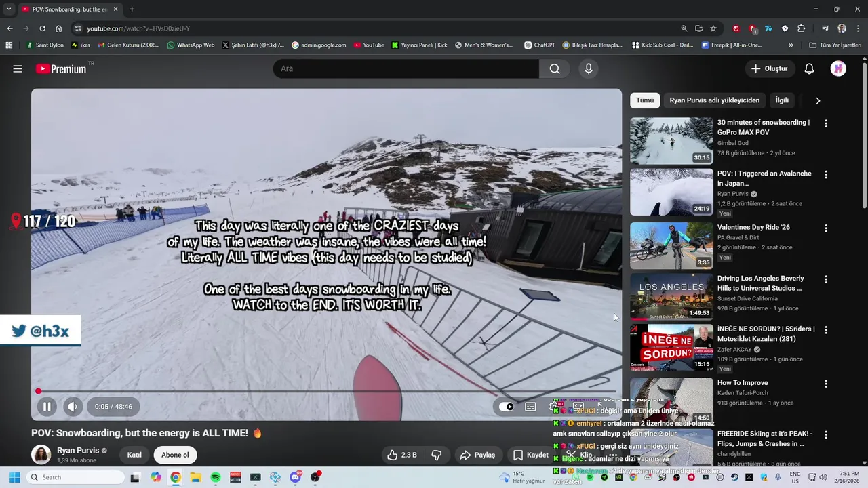Pause the video with the pause button

[x=47, y=407]
